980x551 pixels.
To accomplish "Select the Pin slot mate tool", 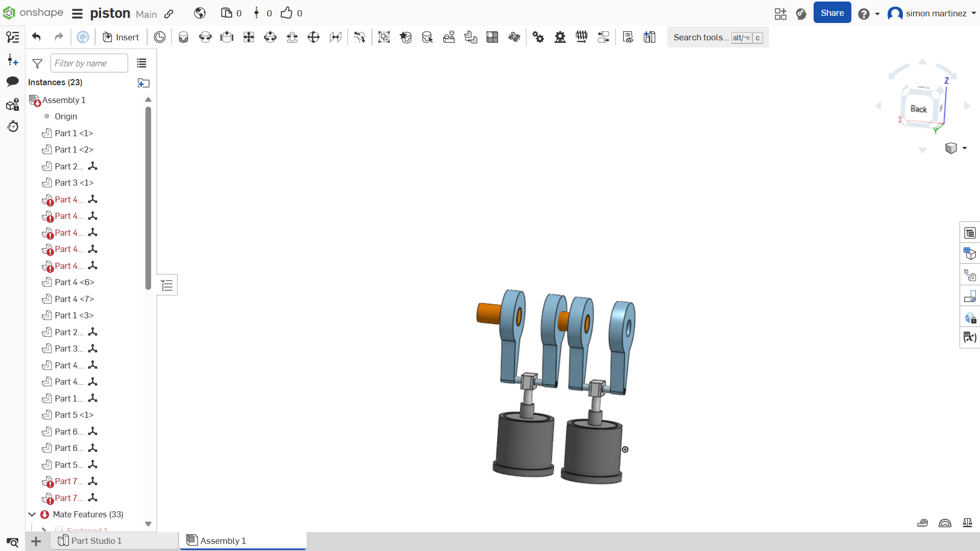I will tap(292, 37).
